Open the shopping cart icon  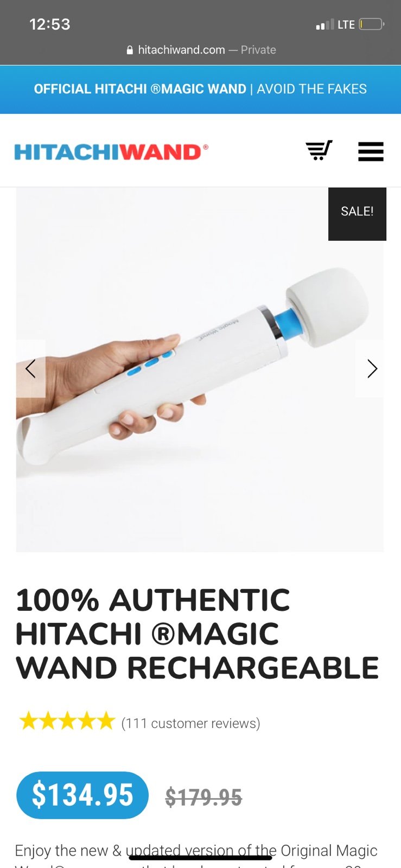tap(319, 150)
